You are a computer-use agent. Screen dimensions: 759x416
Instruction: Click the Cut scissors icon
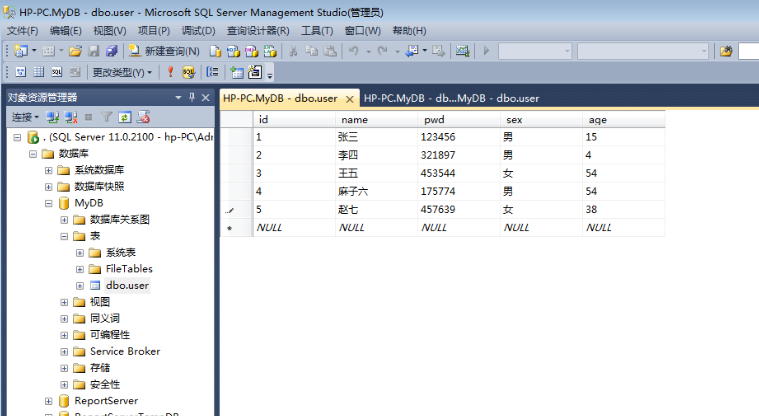point(293,51)
